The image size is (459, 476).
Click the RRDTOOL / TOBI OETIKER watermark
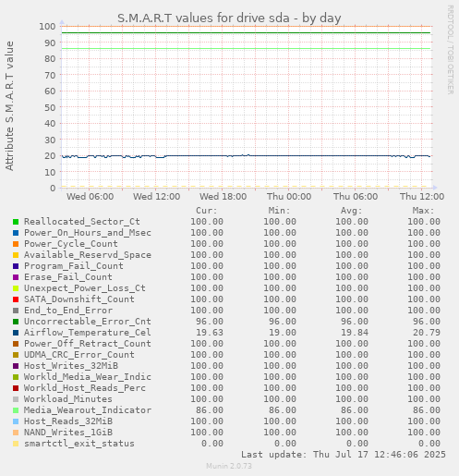(450, 50)
